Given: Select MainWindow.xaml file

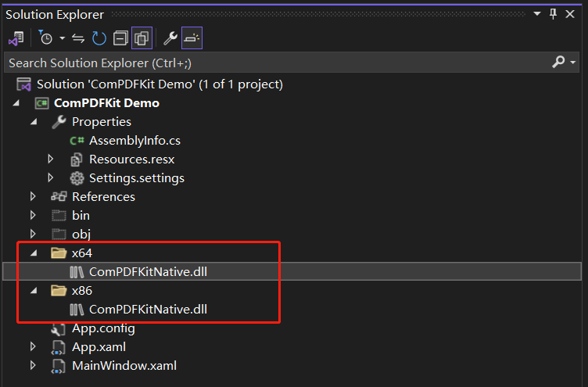Looking at the screenshot, I should click(x=124, y=366).
